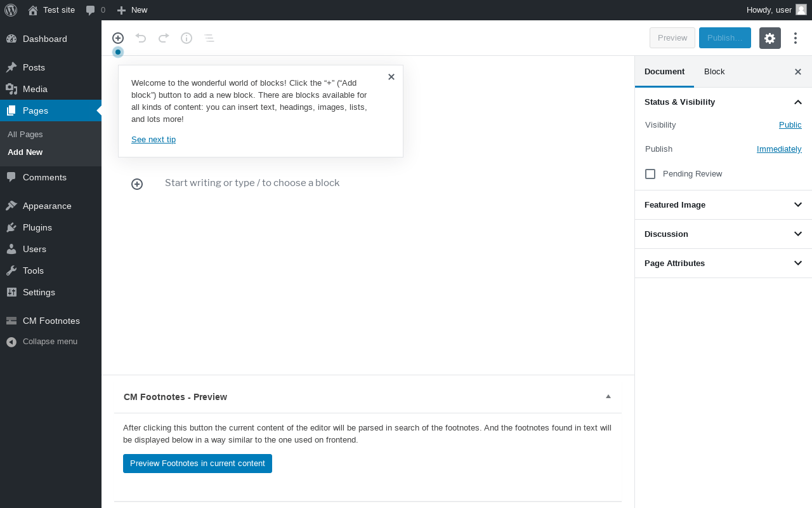Click the Undo arrow icon
The width and height of the screenshot is (812, 508).
141,38
